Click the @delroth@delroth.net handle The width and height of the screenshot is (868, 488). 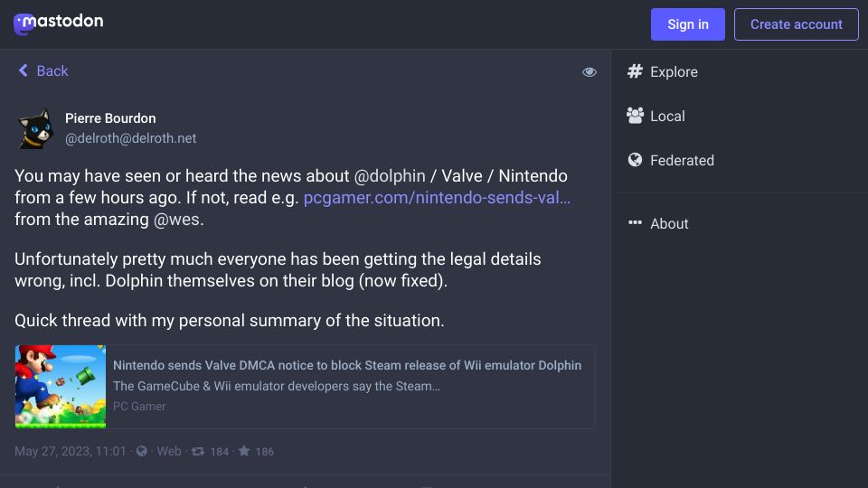coord(130,138)
